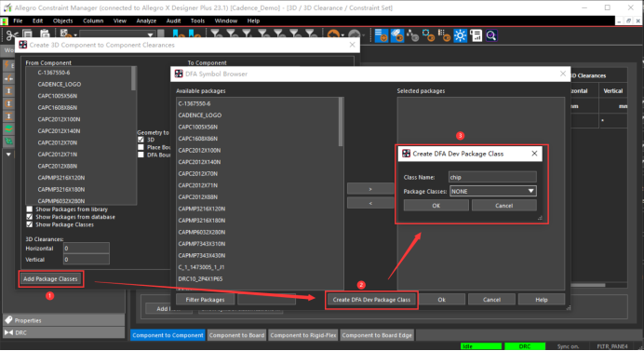Viewport: 644px width, 351px height.
Task: Click the Horizontal 3D clearance field
Action: pyautogui.click(x=87, y=249)
